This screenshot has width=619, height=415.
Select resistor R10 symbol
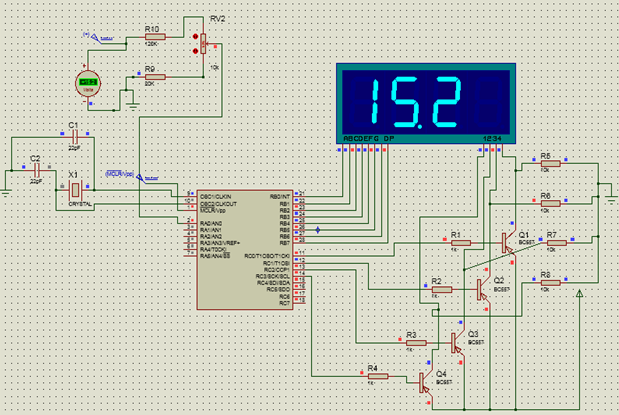point(155,37)
